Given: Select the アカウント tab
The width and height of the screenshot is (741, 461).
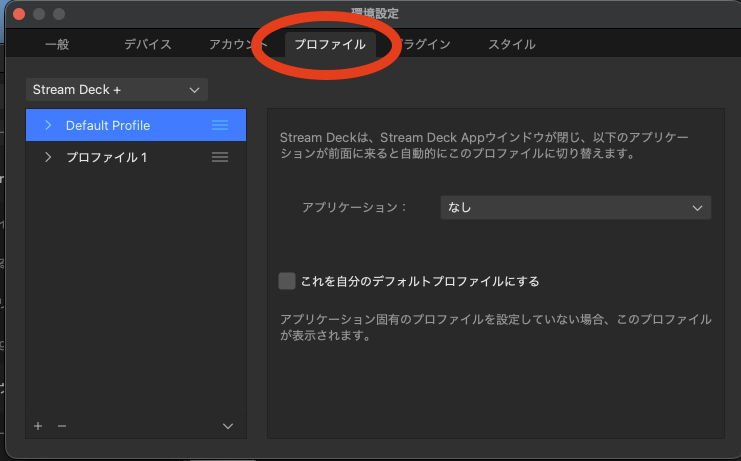Looking at the screenshot, I should coord(238,44).
